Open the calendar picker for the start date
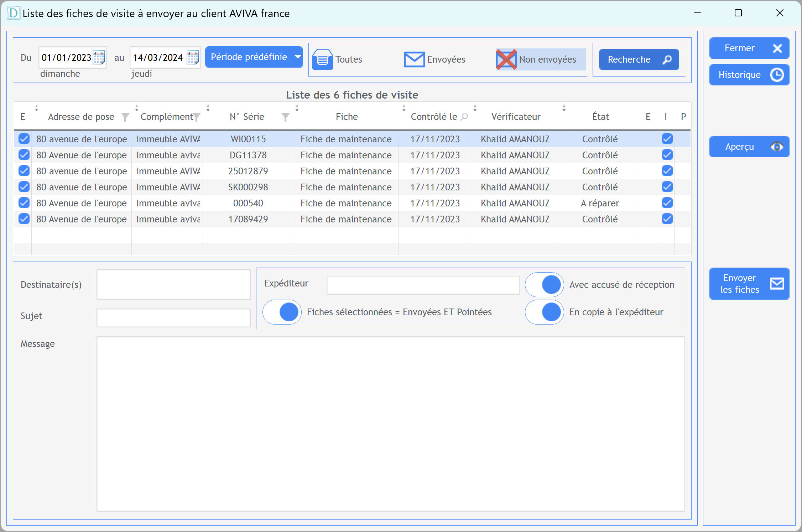 pos(99,57)
